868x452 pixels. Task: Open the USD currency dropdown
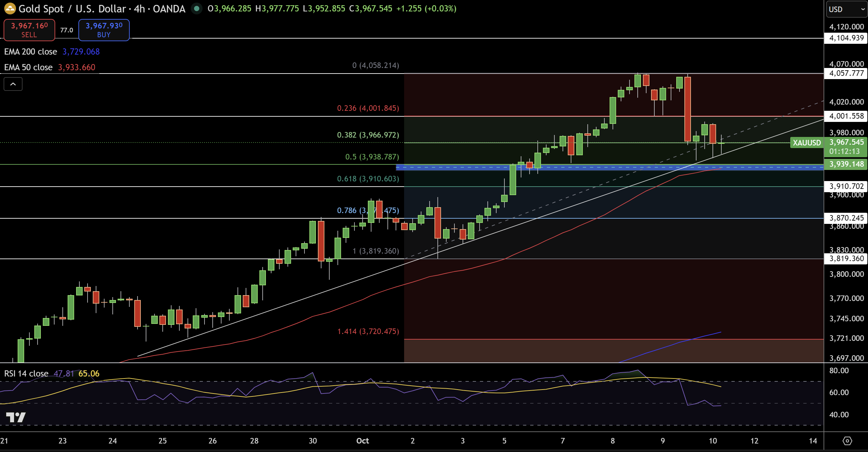click(846, 9)
